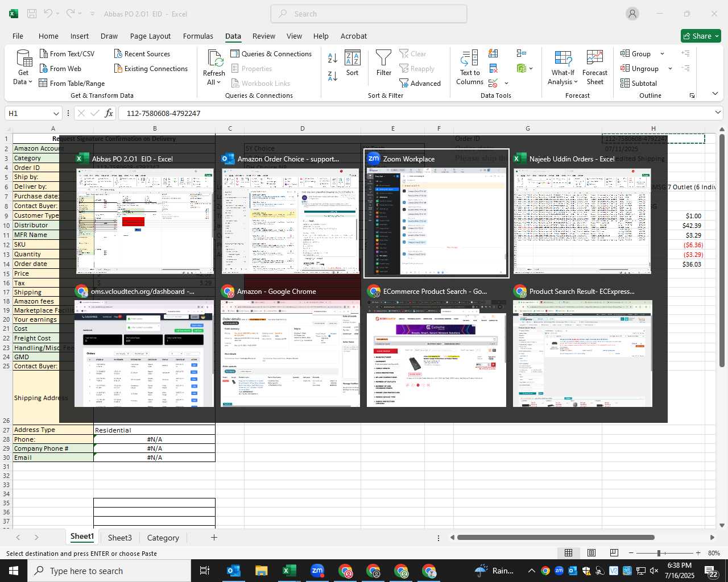Image resolution: width=728 pixels, height=582 pixels.
Task: Click the Consolidate icon
Action: pos(522,53)
